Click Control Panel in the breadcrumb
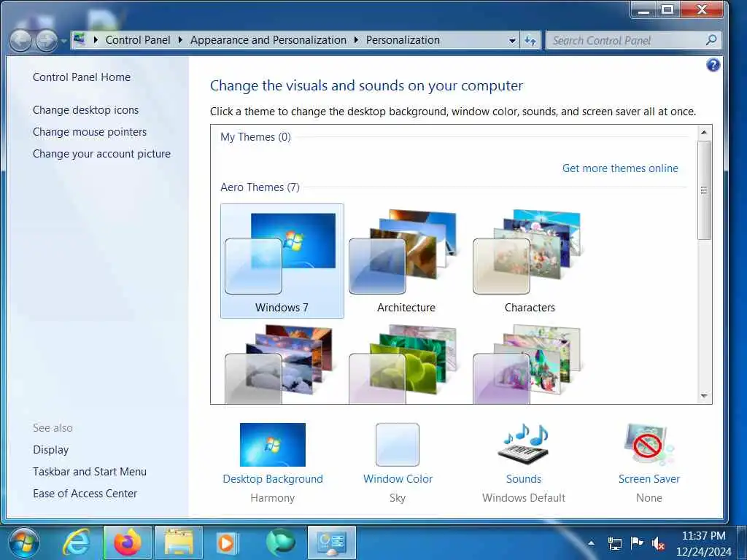This screenshot has width=747, height=560. click(138, 40)
